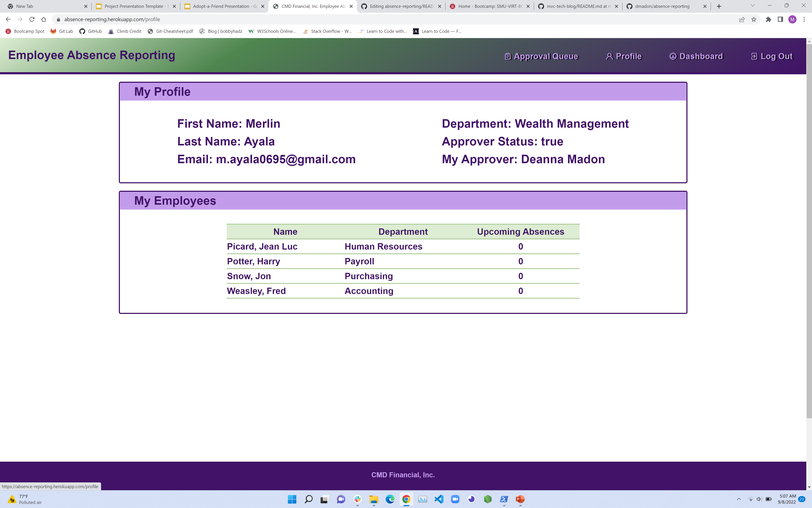Click the Picard, Jean Luc employee row

pyautogui.click(x=403, y=247)
